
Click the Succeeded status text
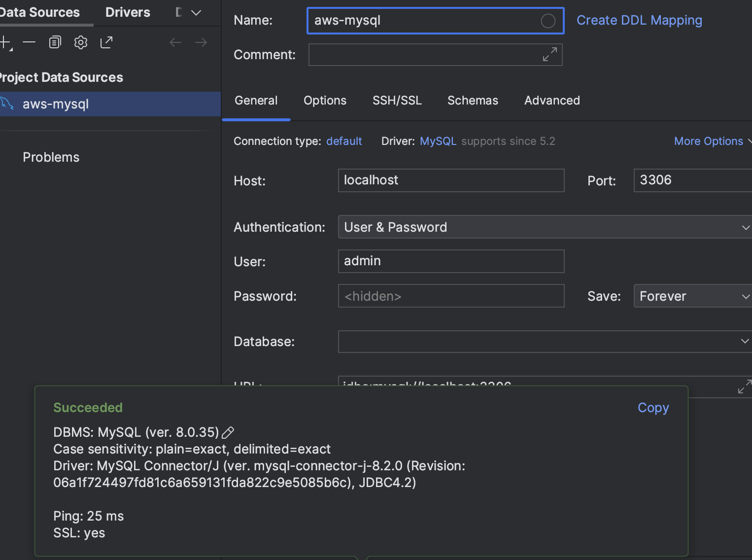[88, 408]
